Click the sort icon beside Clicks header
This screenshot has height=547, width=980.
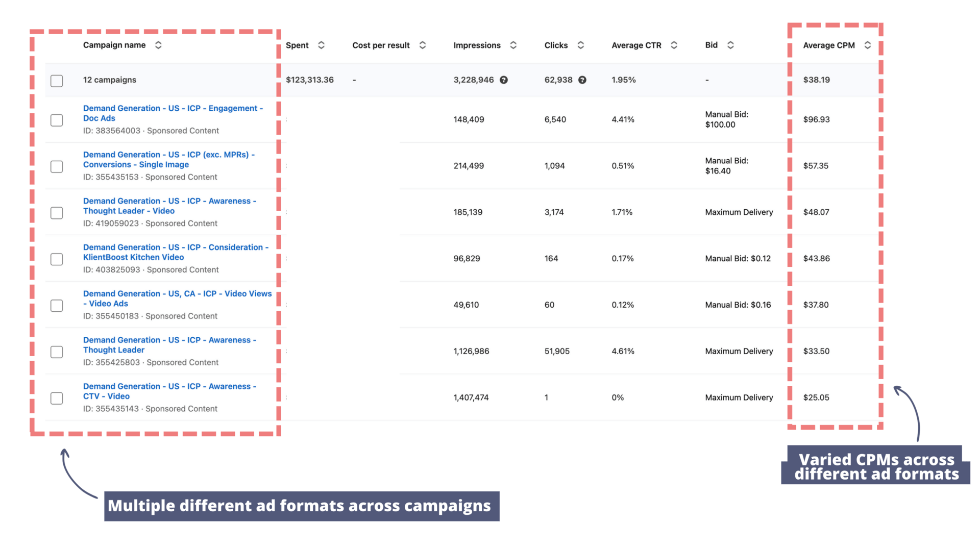coord(581,45)
